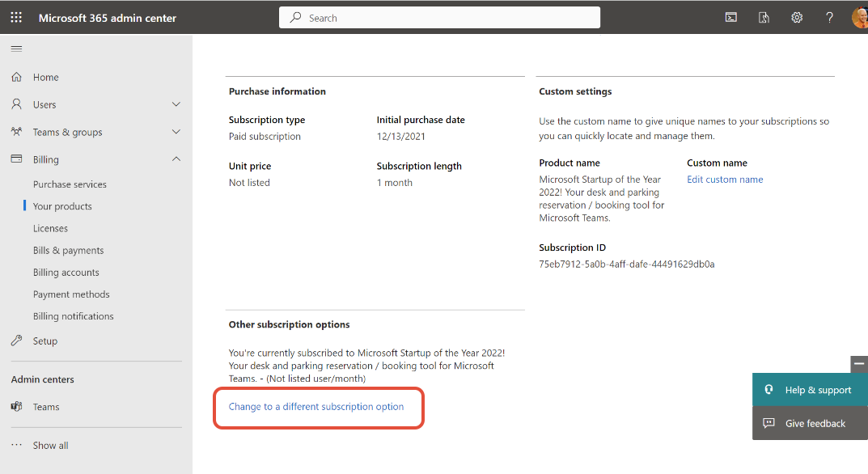Viewport: 868px width, 474px height.
Task: Click the Home house icon
Action: (17, 77)
